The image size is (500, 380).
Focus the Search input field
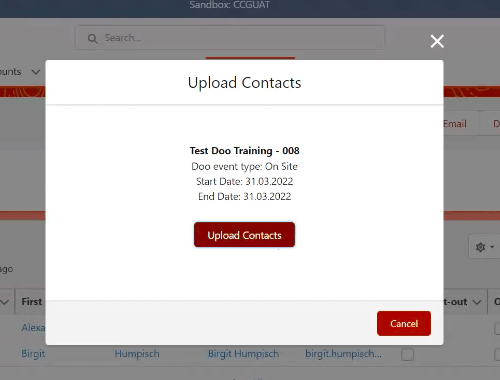230,38
